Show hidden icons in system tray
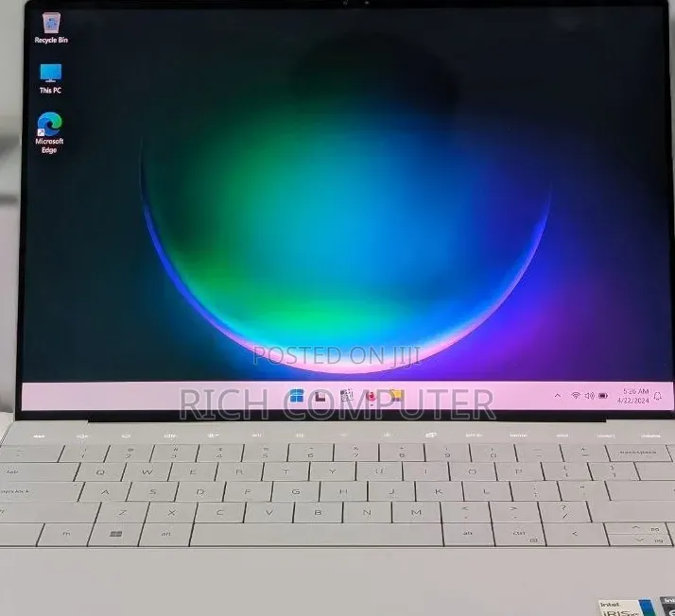Image resolution: width=675 pixels, height=616 pixels. click(558, 395)
